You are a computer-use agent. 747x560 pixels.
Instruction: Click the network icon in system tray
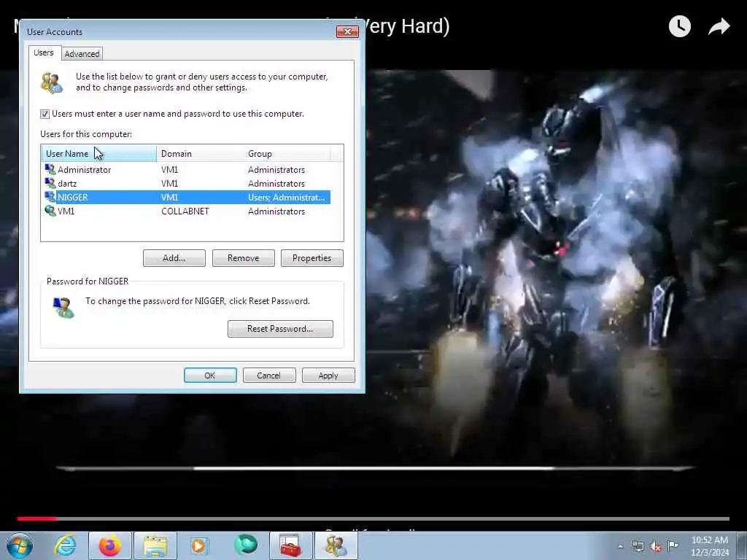click(x=638, y=546)
